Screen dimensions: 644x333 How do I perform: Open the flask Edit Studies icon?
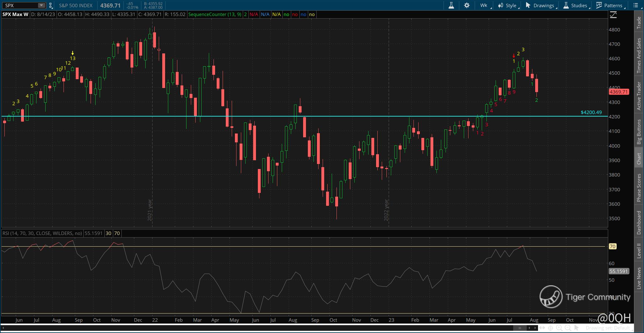[x=451, y=5]
